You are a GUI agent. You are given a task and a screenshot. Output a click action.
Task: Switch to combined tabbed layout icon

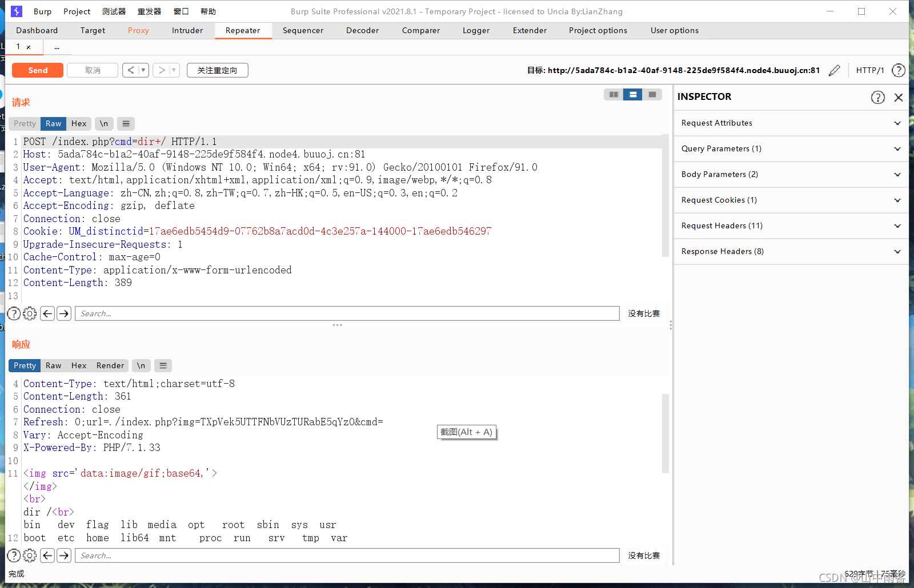point(652,95)
